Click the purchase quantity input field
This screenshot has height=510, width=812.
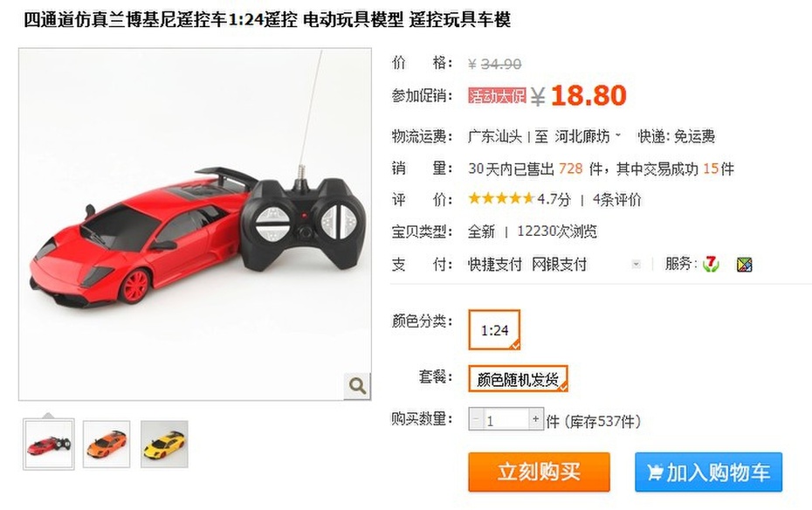point(506,419)
